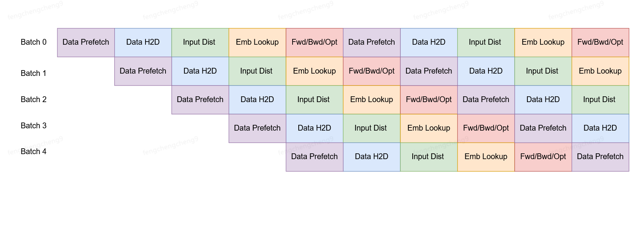Image resolution: width=644 pixels, height=225 pixels.
Task: Click the leftmost Data Prefetch cell in second row
Action: 143,71
